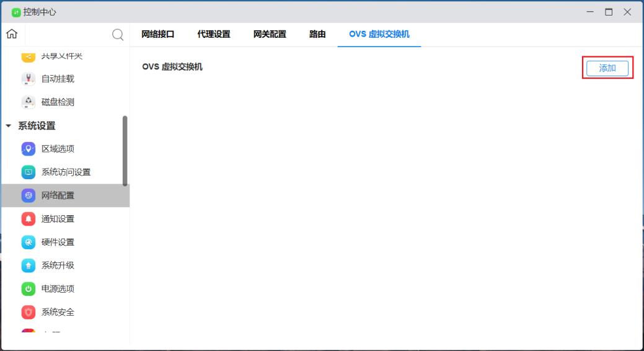
Task: Click the 系统升级 sidebar entry
Action: [x=58, y=265]
